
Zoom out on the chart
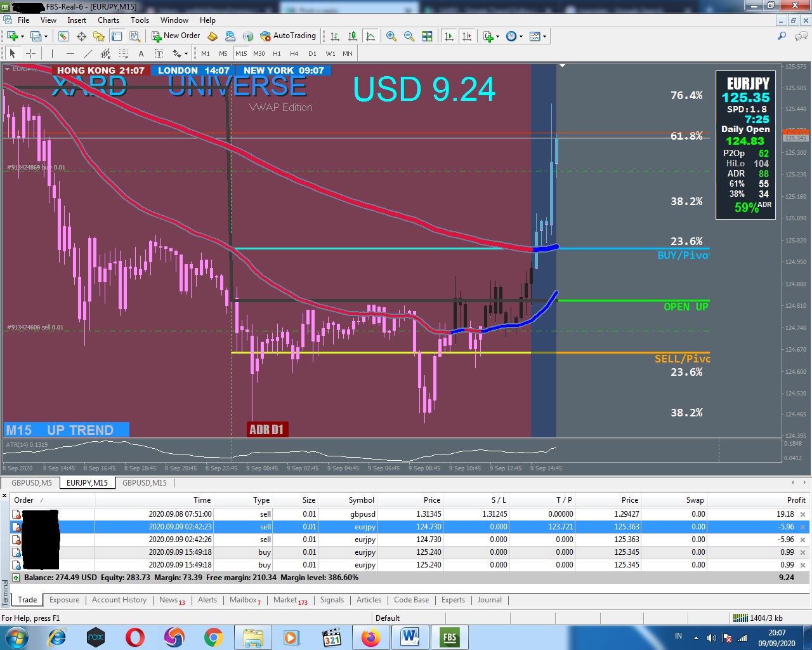click(x=409, y=36)
